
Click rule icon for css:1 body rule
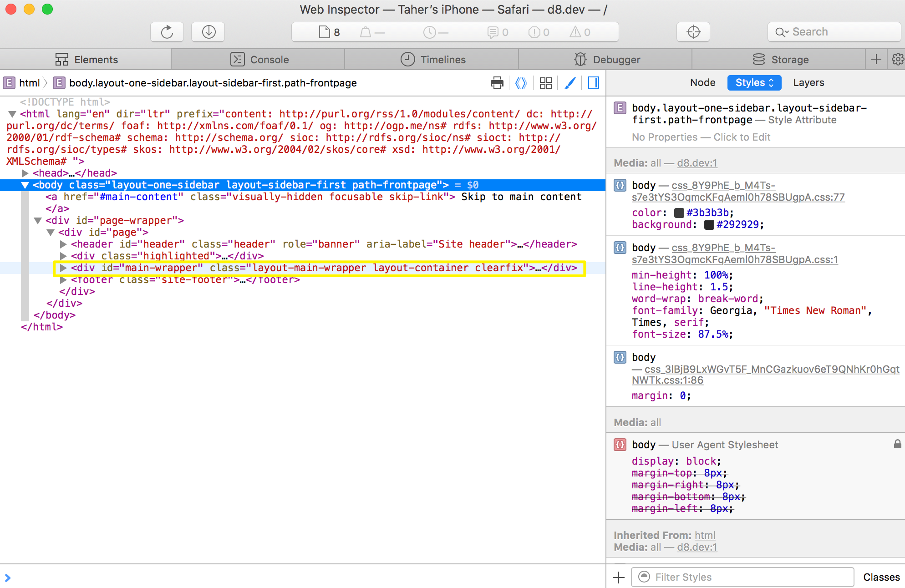tap(620, 248)
